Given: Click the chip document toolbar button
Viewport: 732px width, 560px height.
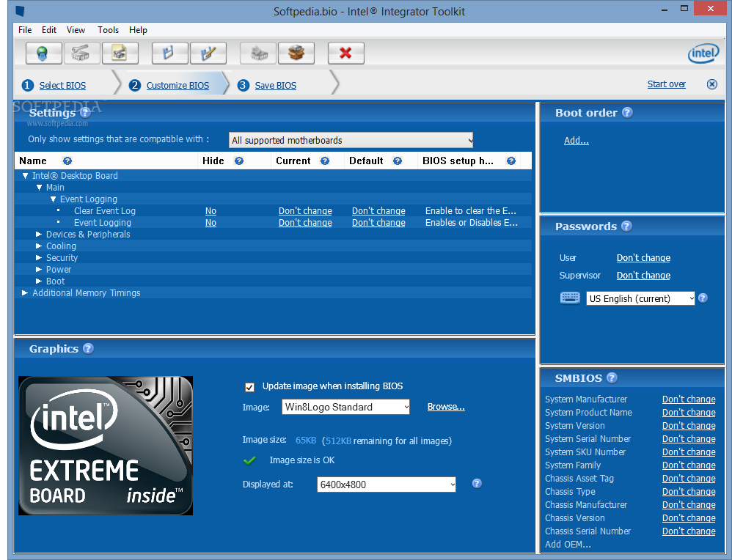Looking at the screenshot, I should pos(120,53).
